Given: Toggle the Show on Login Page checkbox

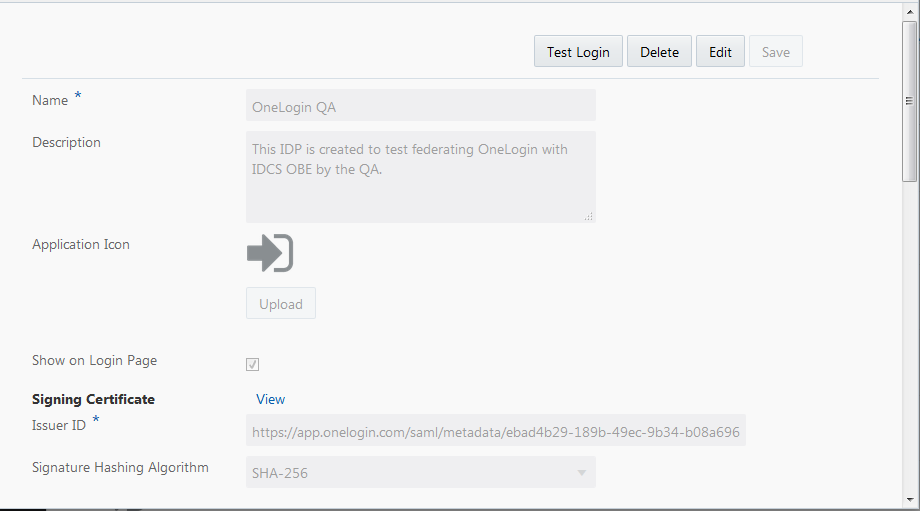Looking at the screenshot, I should click(252, 364).
